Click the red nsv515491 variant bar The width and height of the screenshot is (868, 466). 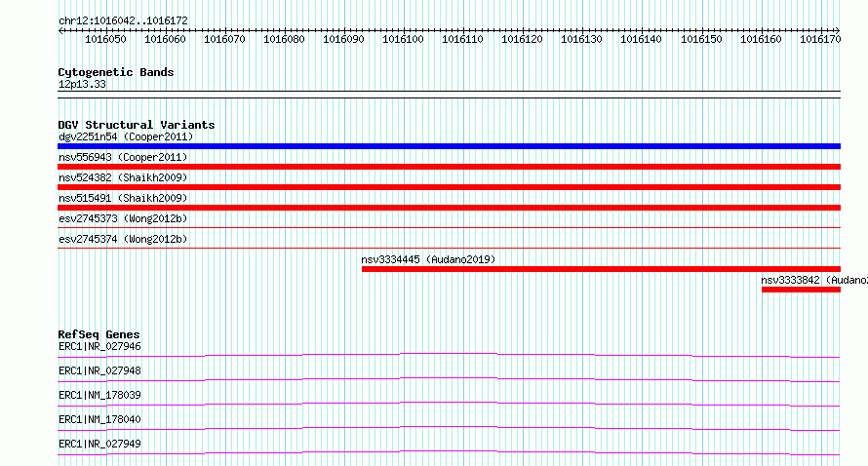pyautogui.click(x=449, y=208)
